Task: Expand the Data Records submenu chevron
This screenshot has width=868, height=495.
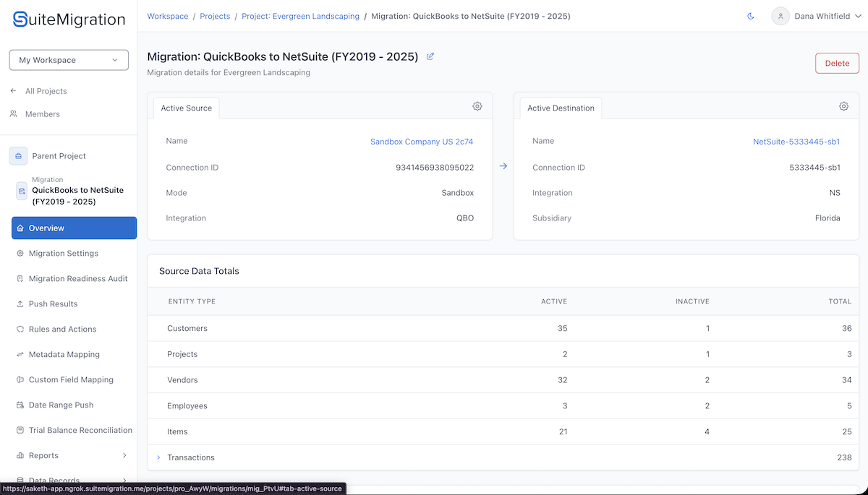Action: 124,480
